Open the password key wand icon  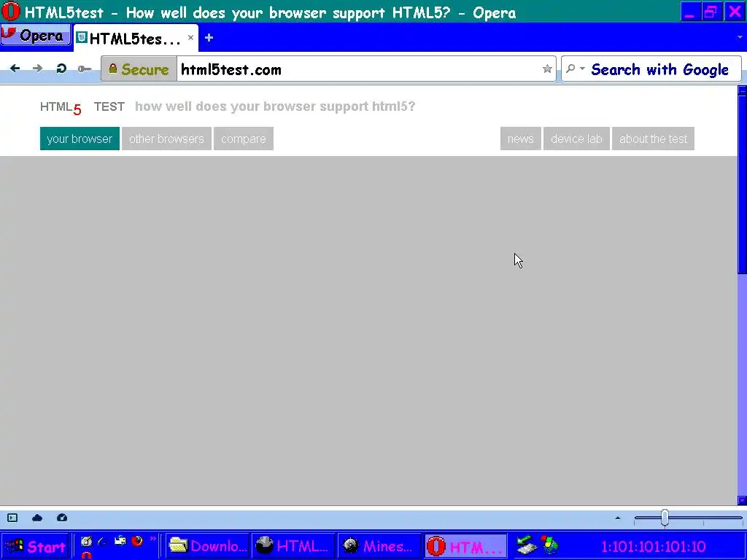(x=85, y=69)
